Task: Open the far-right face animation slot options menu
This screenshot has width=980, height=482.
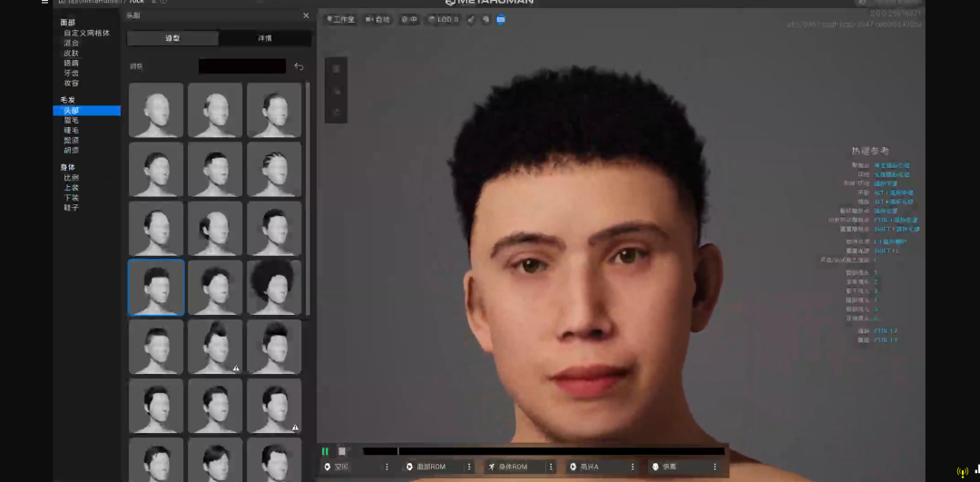Action: pyautogui.click(x=715, y=467)
